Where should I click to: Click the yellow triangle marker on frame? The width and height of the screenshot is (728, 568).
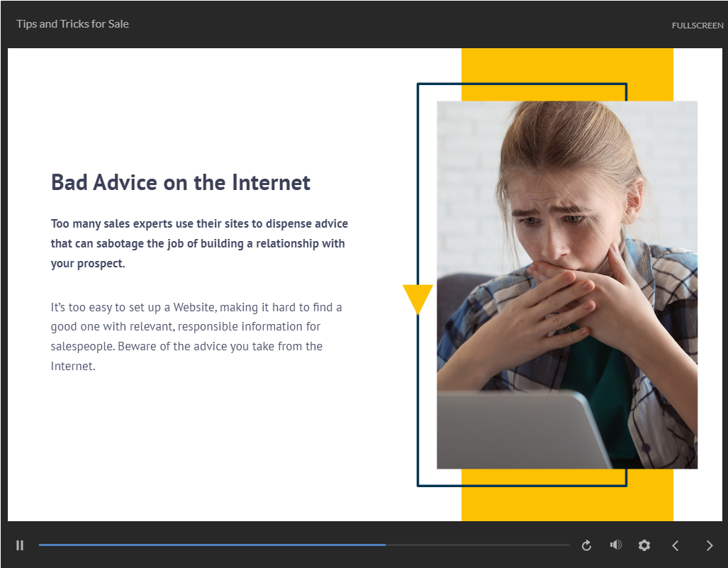click(x=418, y=297)
